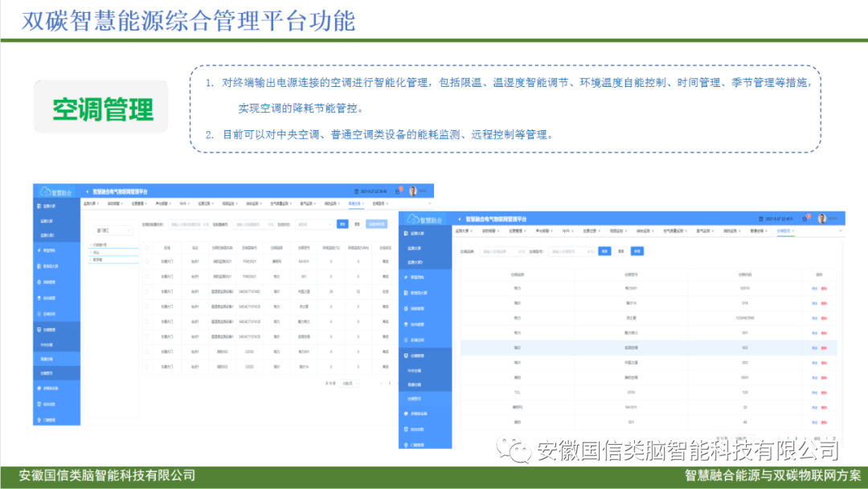Click the red delete link in first right-table row
Screen dimensions: 868x489
pyautogui.click(x=825, y=288)
